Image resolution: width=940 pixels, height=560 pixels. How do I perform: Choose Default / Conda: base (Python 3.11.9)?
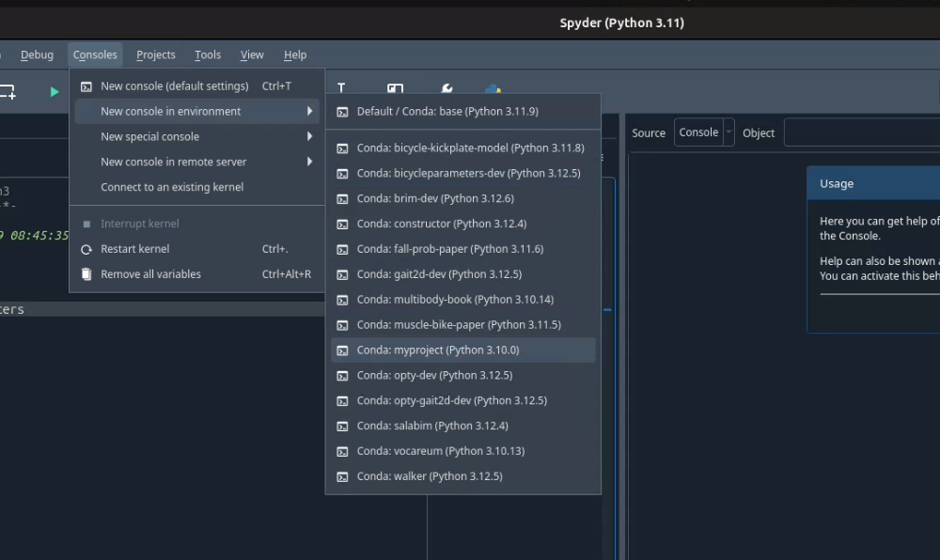click(x=447, y=111)
